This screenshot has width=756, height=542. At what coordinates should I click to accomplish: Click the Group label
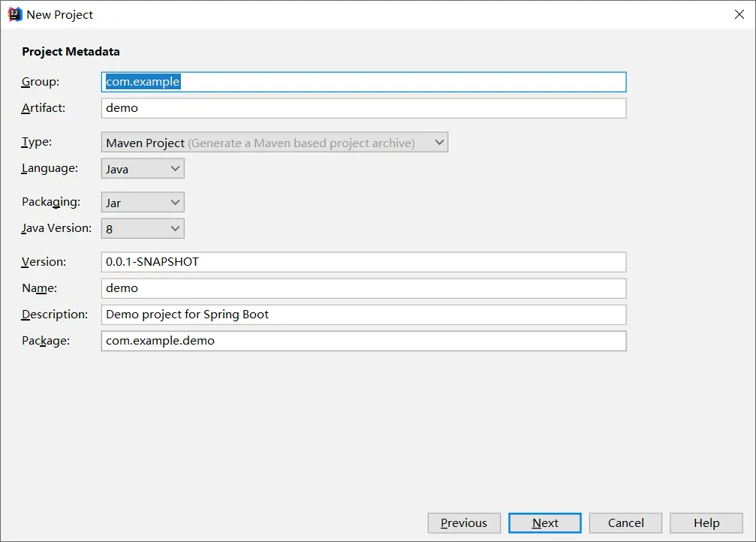pyautogui.click(x=41, y=82)
